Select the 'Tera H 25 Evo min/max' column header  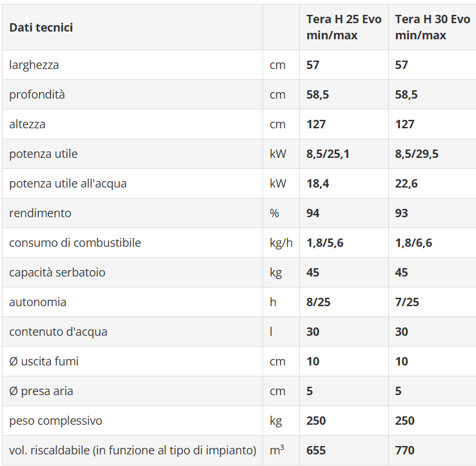tap(343, 28)
